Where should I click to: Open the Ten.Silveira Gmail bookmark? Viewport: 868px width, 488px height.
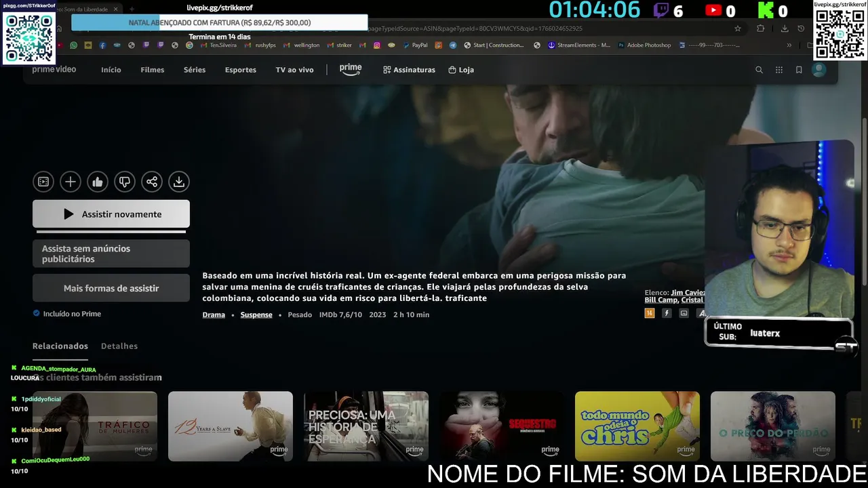pos(218,45)
